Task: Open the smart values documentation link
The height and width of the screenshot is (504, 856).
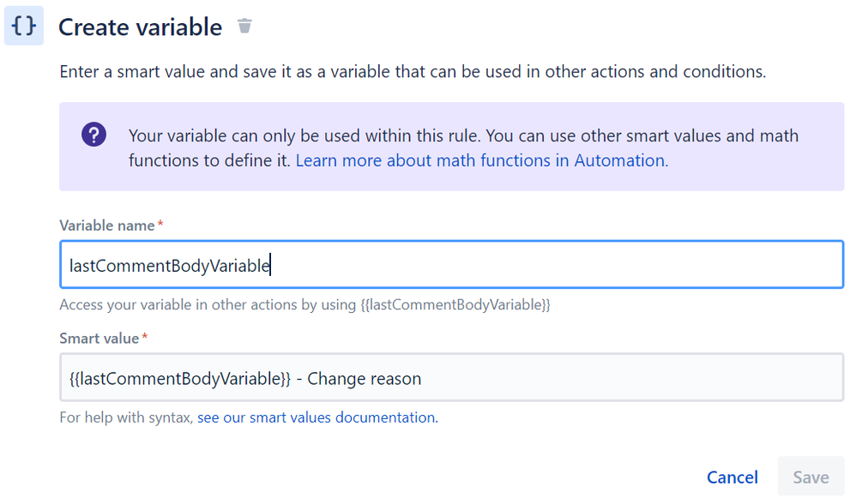Action: pos(316,417)
